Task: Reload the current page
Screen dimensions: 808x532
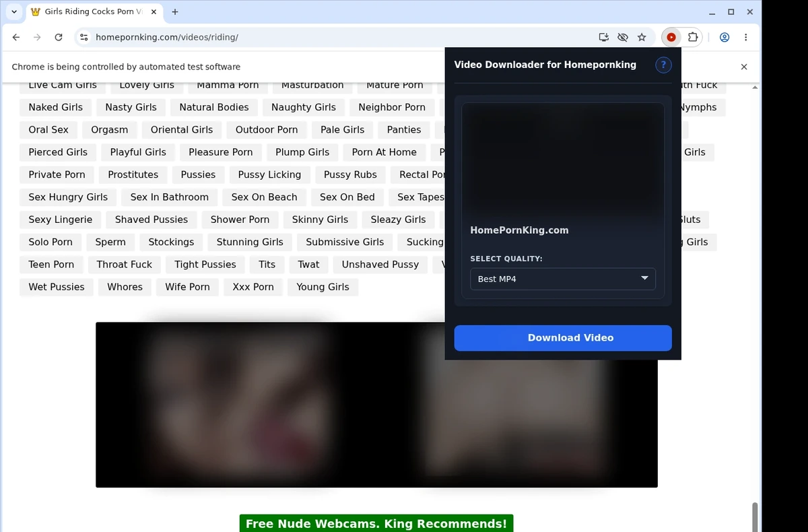Action: [59, 37]
